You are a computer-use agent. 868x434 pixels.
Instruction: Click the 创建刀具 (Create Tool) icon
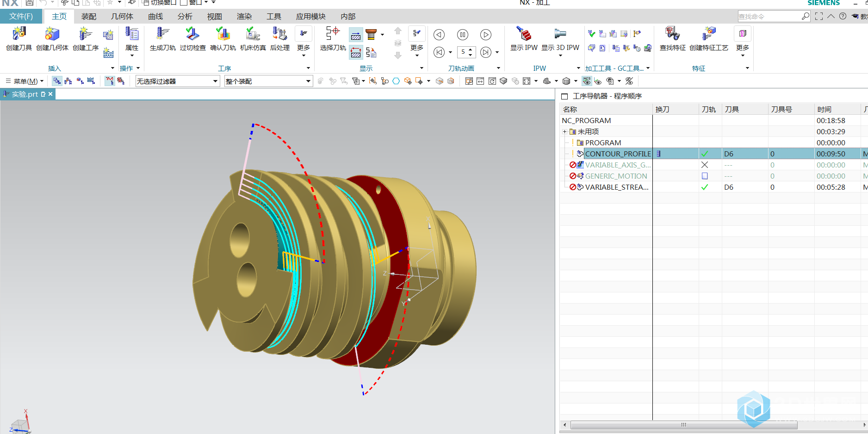(19, 34)
